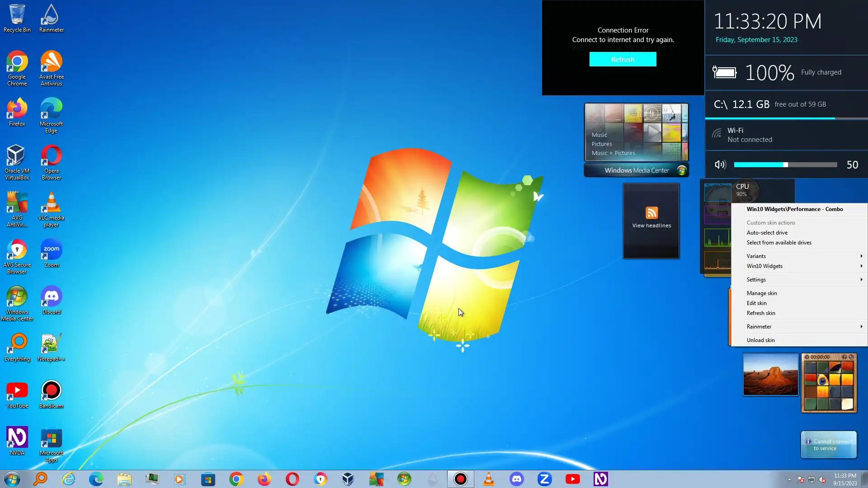This screenshot has width=868, height=488.
Task: Select Refresh skin from the context menu
Action: tap(761, 313)
